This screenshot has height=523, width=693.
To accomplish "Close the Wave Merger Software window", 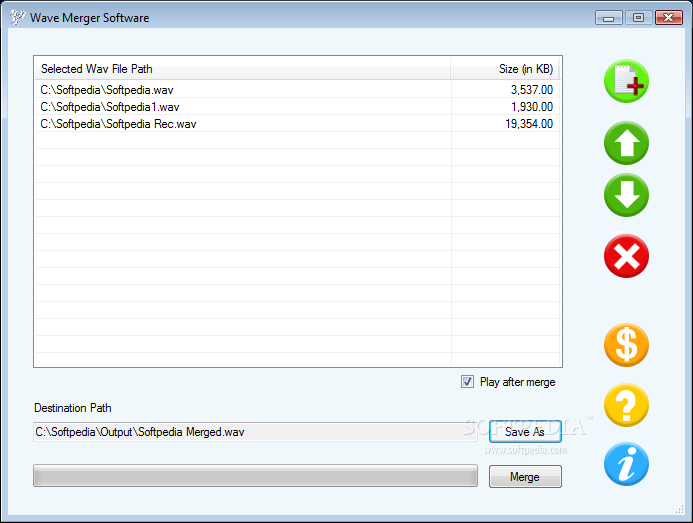I will (x=669, y=18).
